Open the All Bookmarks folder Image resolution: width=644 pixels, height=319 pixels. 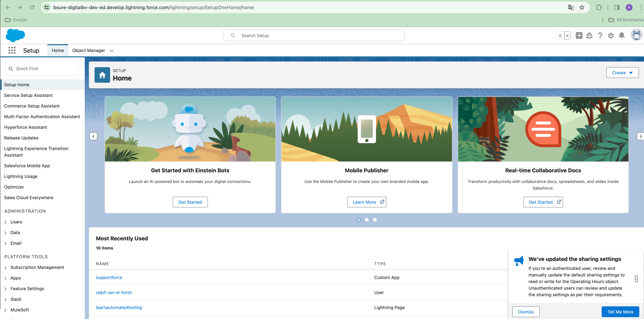click(x=626, y=20)
